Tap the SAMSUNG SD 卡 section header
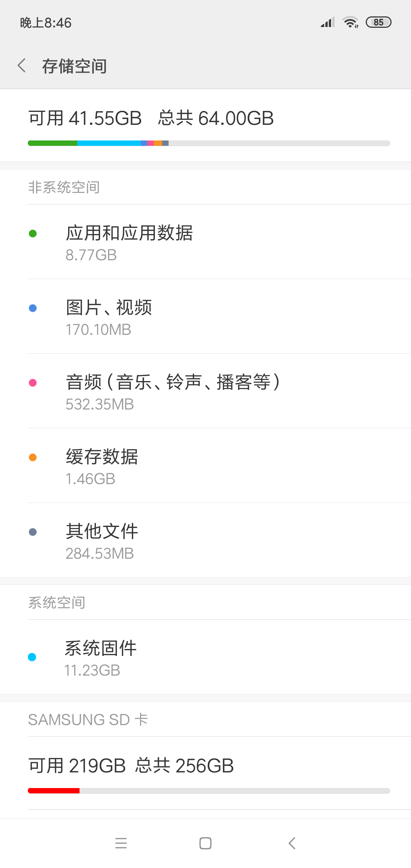 [88, 720]
